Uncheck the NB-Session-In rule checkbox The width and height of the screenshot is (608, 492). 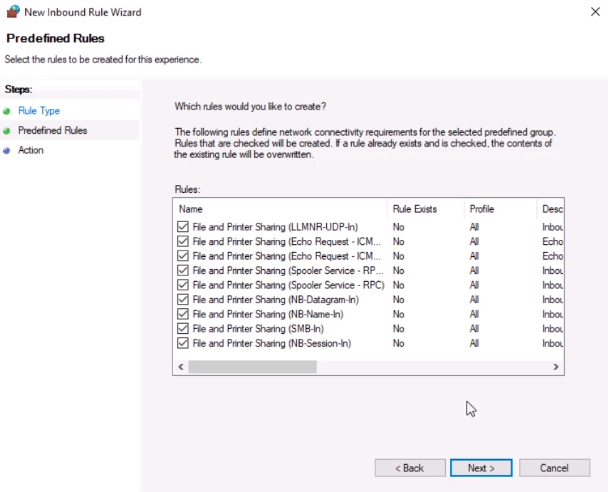(183, 343)
